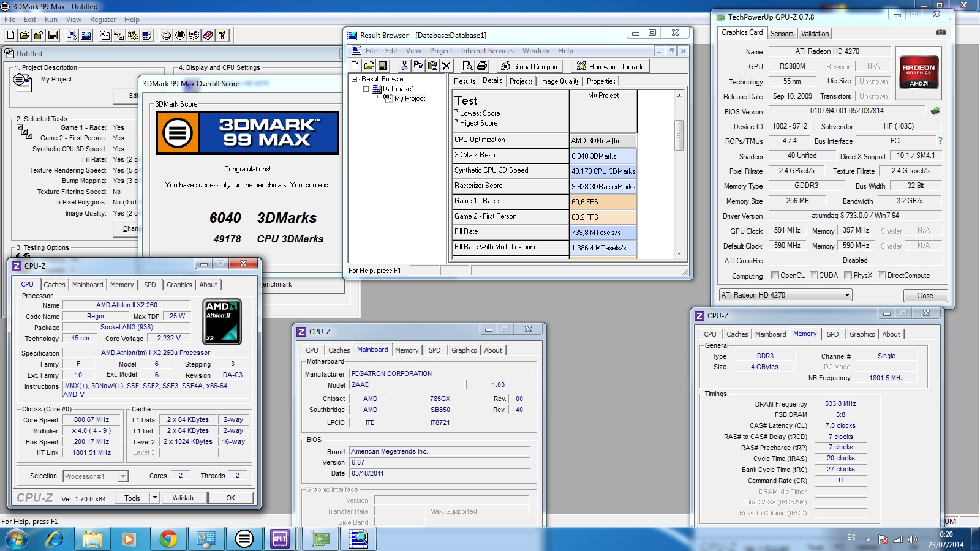Image resolution: width=980 pixels, height=551 pixels.
Task: Click Validate button in CPU-Z
Action: [x=184, y=498]
